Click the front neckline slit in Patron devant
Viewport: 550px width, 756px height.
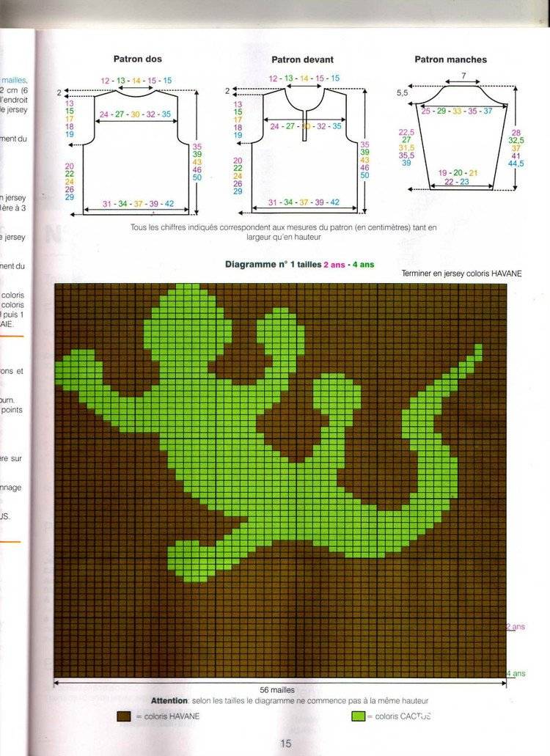click(x=304, y=126)
